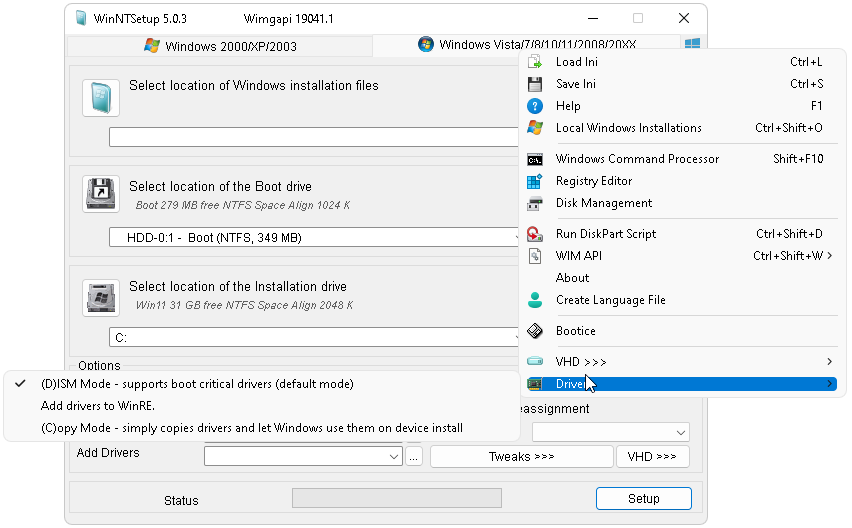Screen dimensions: 852x528
Task: Click the Windows installation files path field
Action: 314,137
